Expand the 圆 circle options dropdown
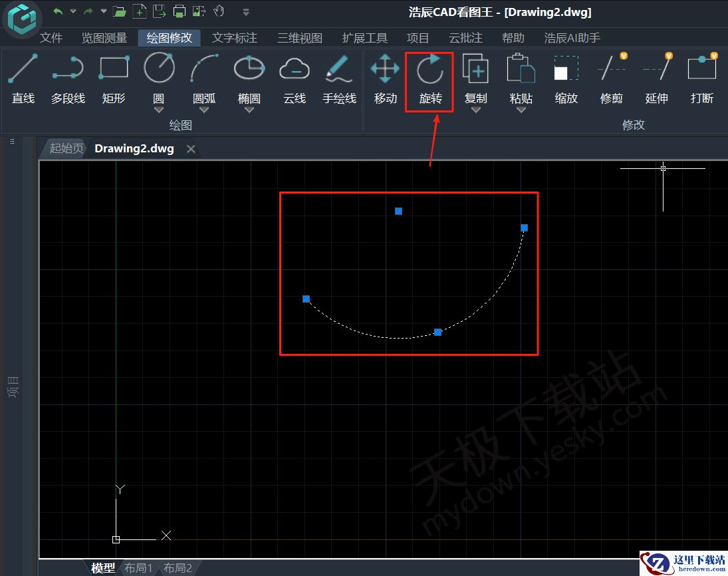Screen dimensions: 728x576 coord(159,110)
